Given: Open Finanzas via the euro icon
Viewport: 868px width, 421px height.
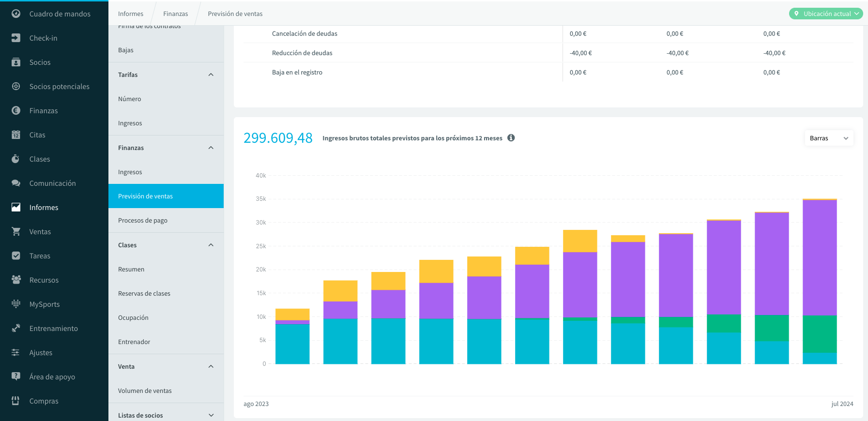Looking at the screenshot, I should [x=16, y=110].
